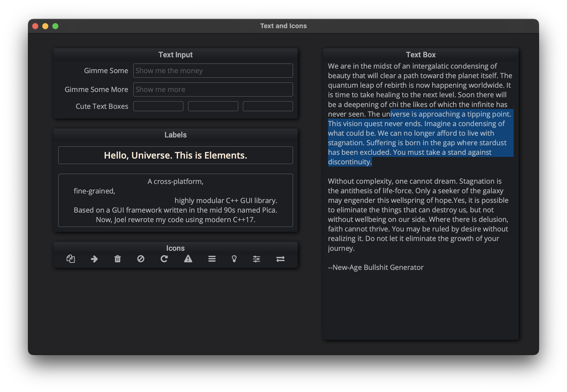567x392 pixels.
Task: Click the middle cute text box
Action: point(213,106)
